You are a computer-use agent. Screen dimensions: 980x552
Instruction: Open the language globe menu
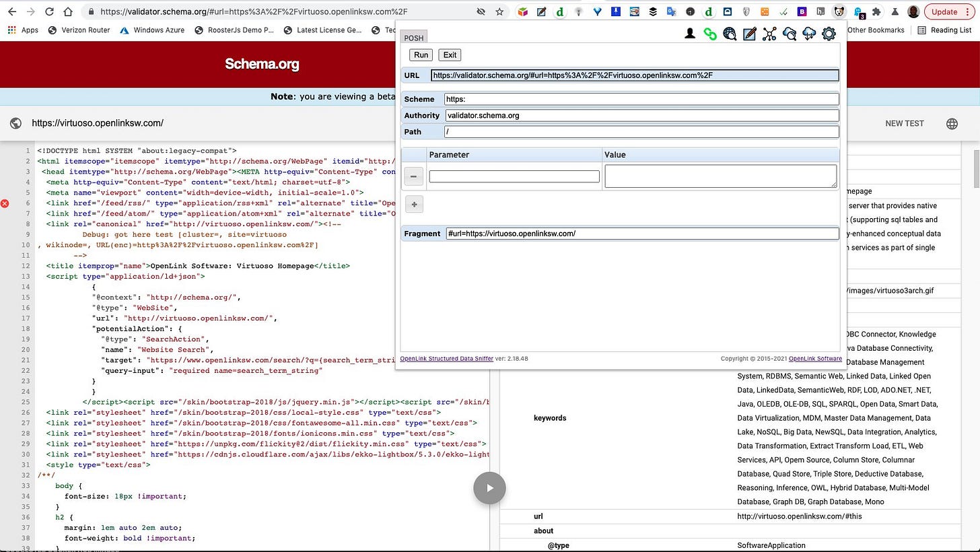pos(952,123)
